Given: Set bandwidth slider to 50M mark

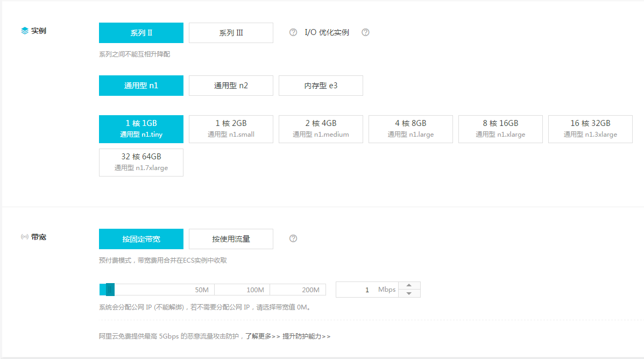Looking at the screenshot, I should 202,290.
